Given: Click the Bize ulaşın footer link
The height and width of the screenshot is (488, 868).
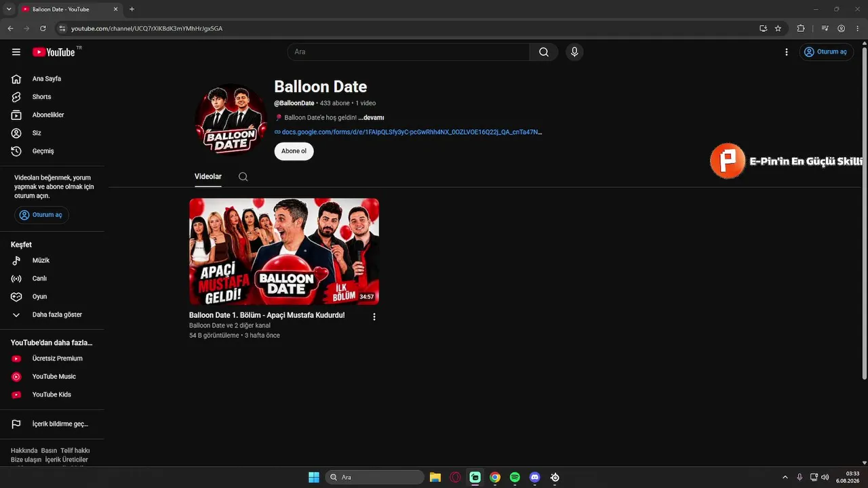Looking at the screenshot, I should pos(26,460).
